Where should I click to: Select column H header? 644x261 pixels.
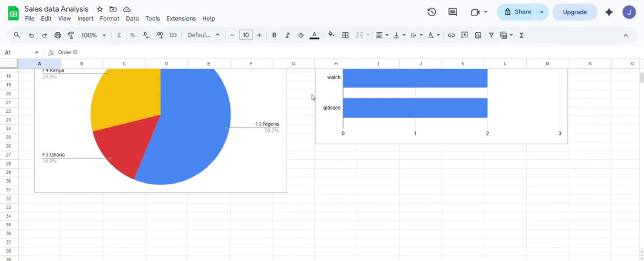pos(336,64)
